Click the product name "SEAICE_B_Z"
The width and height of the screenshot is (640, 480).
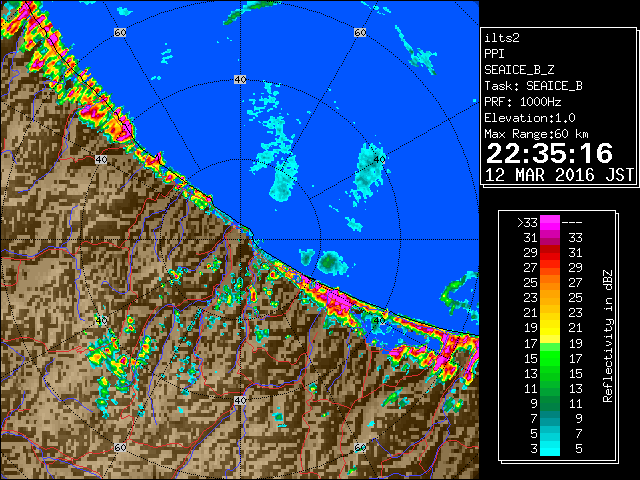coord(519,70)
